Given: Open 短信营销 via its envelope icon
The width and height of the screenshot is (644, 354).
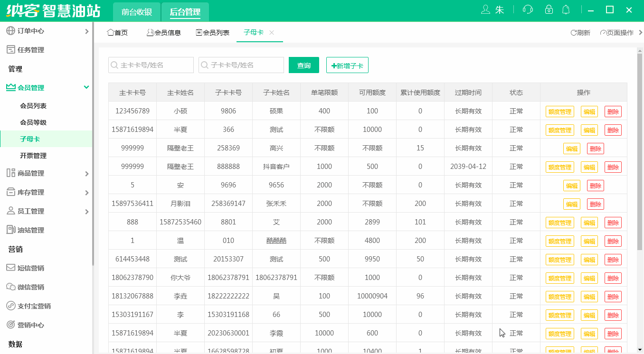Looking at the screenshot, I should [x=10, y=268].
